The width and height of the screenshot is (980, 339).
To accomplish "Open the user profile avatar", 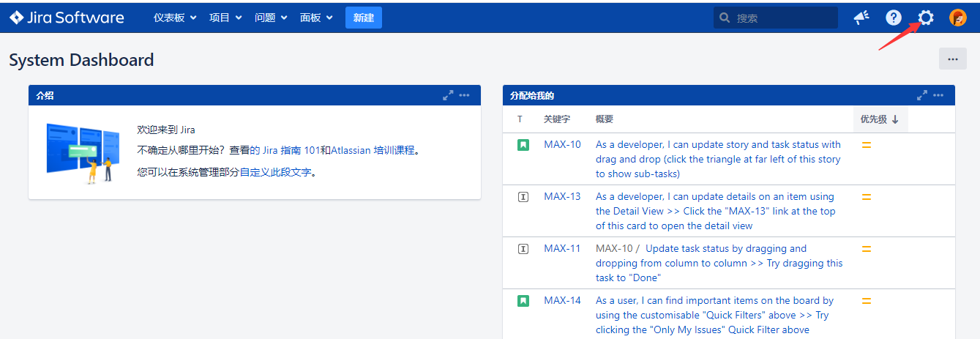I will [958, 18].
